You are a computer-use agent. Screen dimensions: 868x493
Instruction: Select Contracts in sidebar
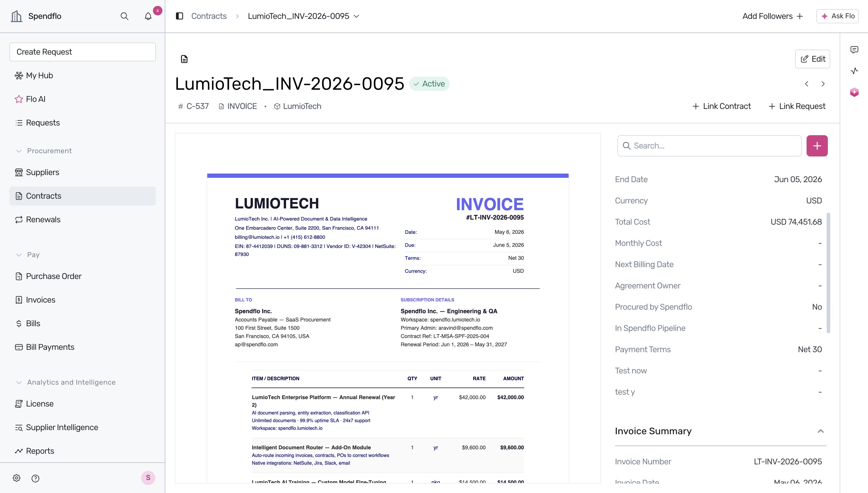83,196
